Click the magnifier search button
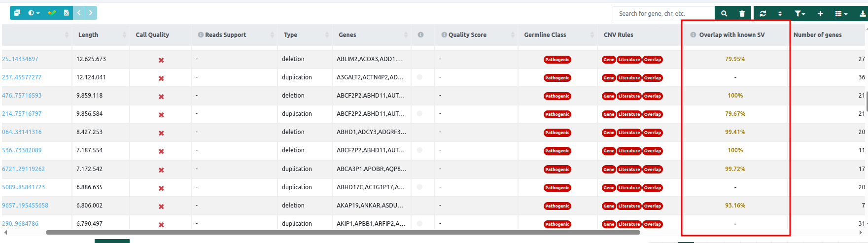Viewport: 868px width, 243px height. click(x=724, y=14)
